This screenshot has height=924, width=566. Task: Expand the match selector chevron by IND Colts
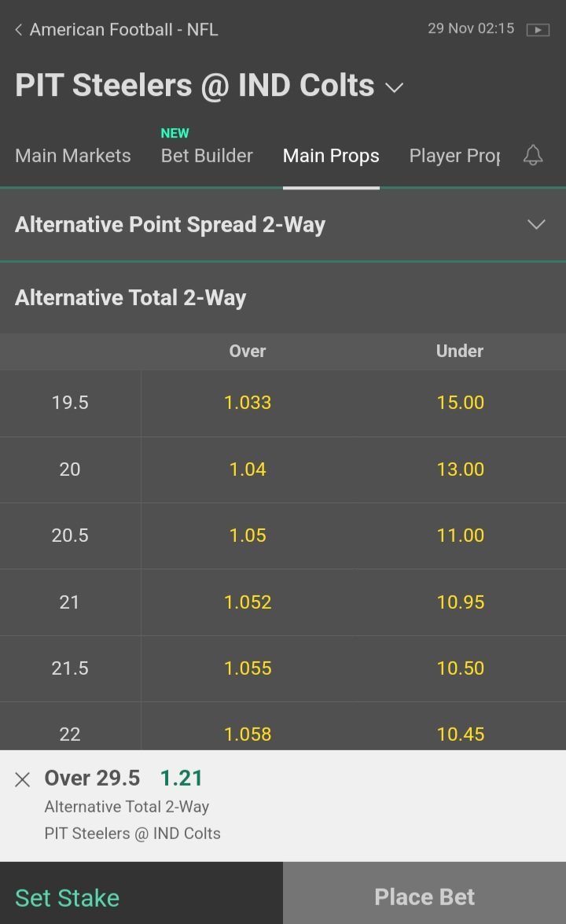pyautogui.click(x=394, y=88)
